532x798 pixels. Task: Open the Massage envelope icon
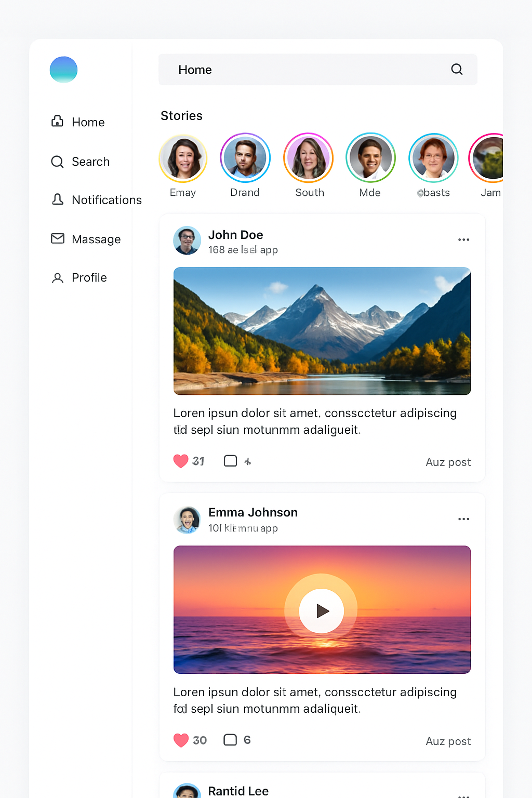(57, 238)
